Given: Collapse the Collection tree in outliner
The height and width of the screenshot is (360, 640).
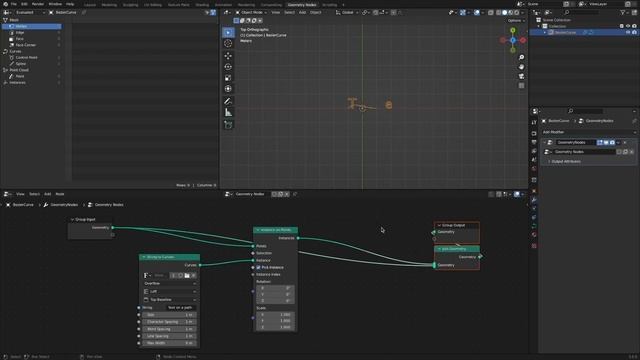Looking at the screenshot, I should 539,26.
